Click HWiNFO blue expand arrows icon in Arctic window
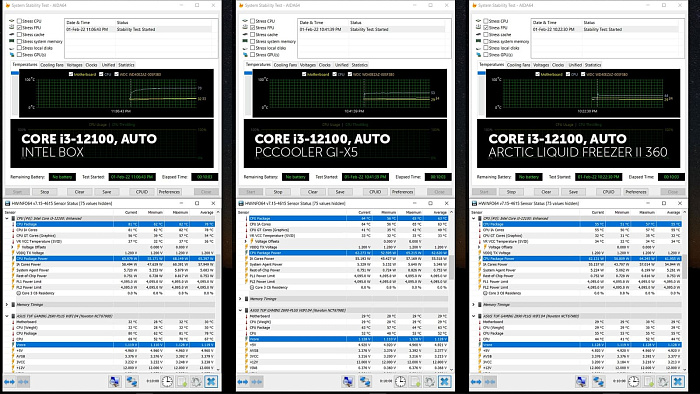Screen dimensions: 700x394 476,382
